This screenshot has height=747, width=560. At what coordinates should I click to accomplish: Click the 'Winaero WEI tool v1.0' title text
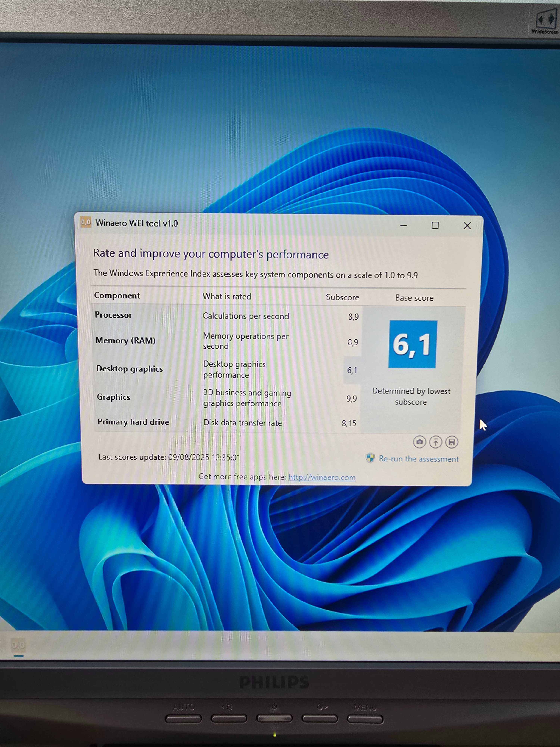click(137, 223)
